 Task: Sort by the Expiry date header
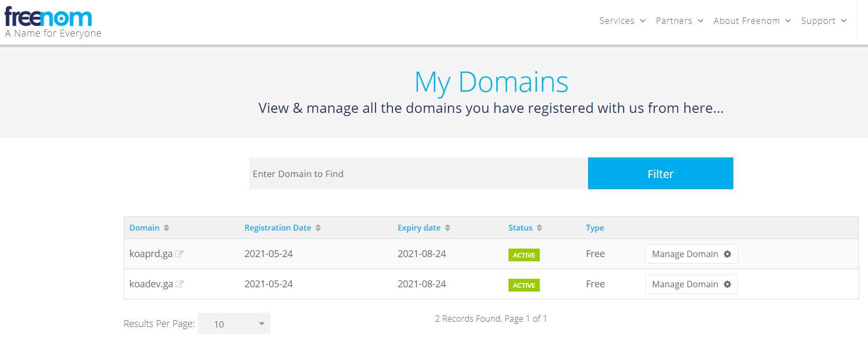click(x=419, y=228)
